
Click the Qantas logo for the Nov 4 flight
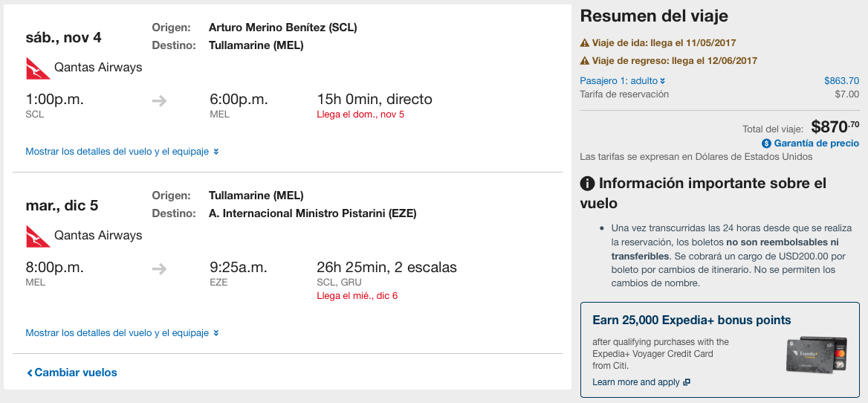pos(38,68)
